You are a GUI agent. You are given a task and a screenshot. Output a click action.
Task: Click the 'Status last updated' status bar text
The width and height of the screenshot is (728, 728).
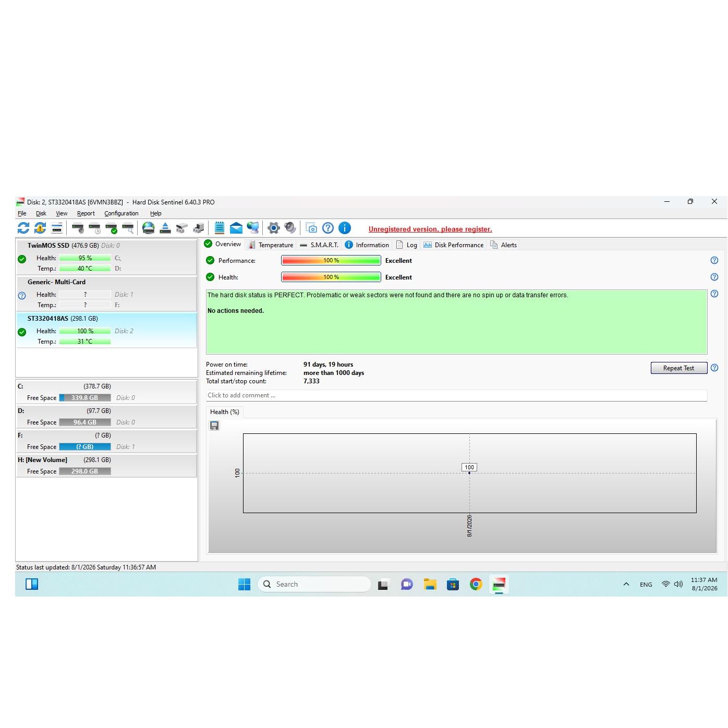pos(86,567)
